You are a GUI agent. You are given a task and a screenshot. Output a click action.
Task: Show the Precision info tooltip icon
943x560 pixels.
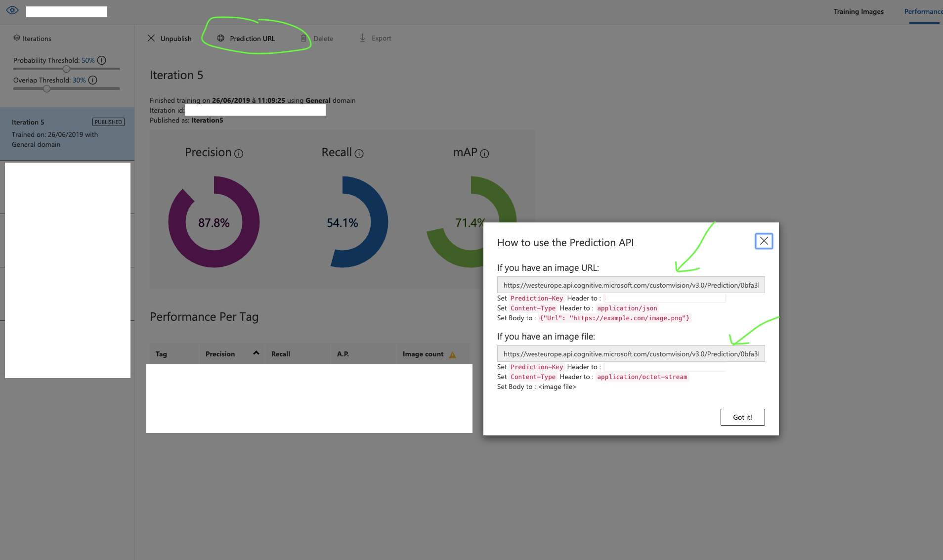(x=239, y=154)
